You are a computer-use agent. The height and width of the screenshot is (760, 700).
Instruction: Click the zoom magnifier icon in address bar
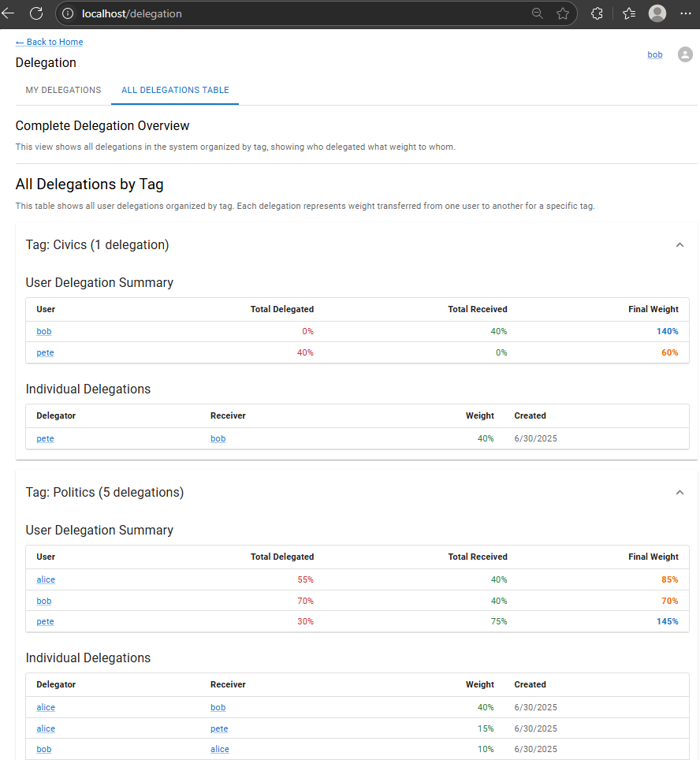coord(537,13)
